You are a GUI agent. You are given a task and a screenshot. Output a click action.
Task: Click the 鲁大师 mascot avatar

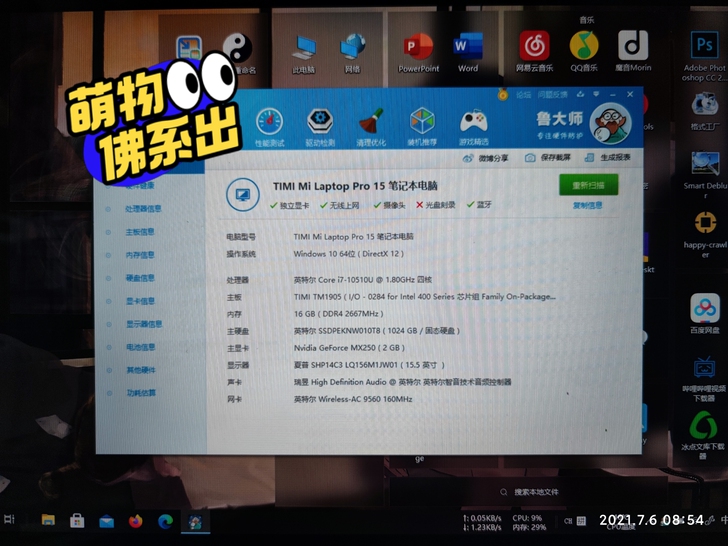610,124
